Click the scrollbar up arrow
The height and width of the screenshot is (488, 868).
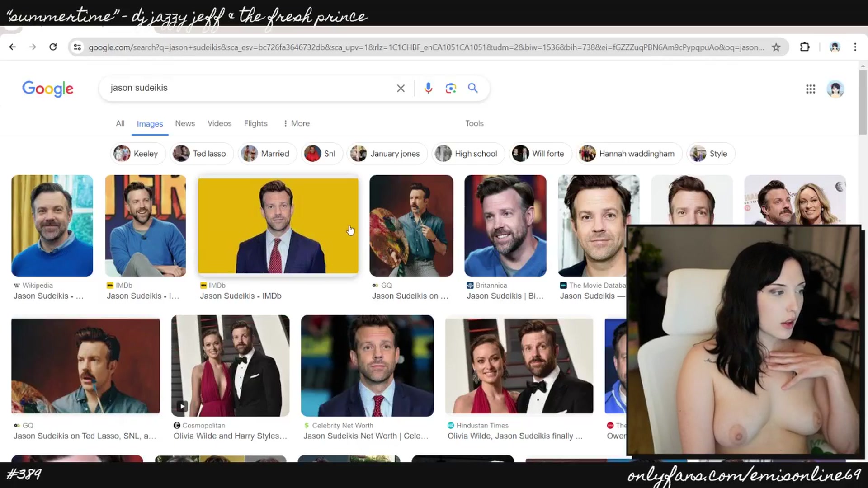coord(863,66)
